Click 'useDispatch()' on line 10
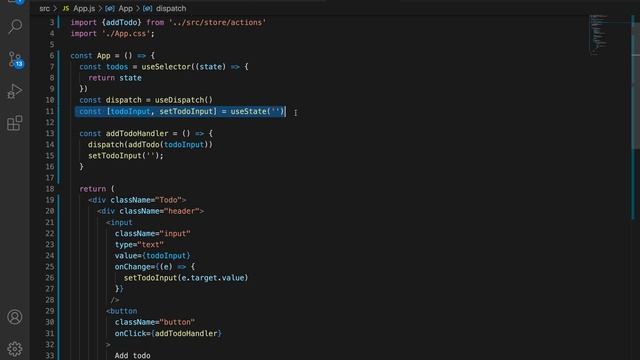This screenshot has height=360, width=640. click(184, 100)
